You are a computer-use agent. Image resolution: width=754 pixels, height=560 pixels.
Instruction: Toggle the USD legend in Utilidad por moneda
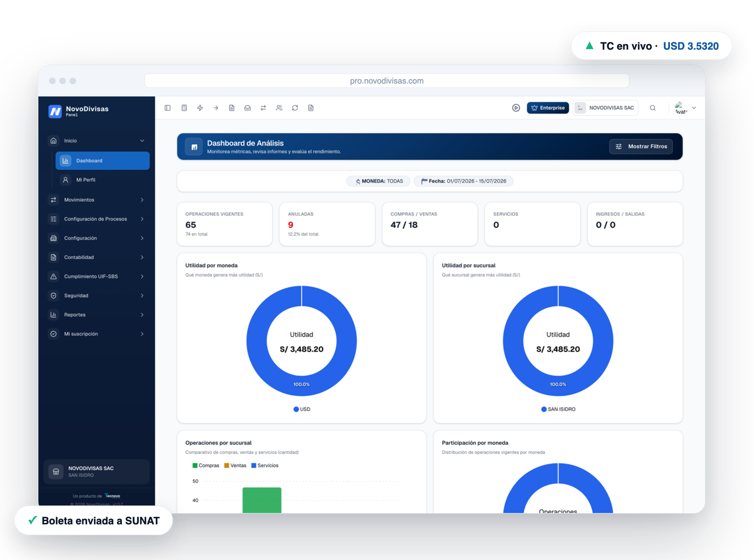coord(302,409)
